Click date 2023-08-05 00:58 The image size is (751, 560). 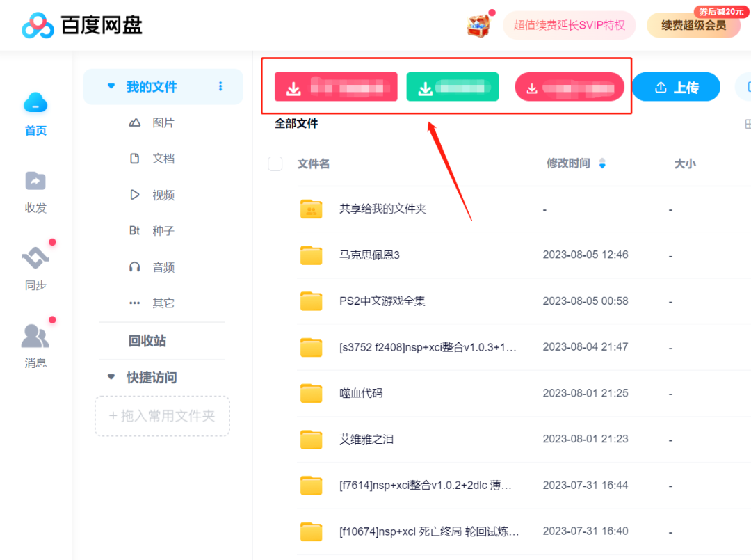coord(586,301)
